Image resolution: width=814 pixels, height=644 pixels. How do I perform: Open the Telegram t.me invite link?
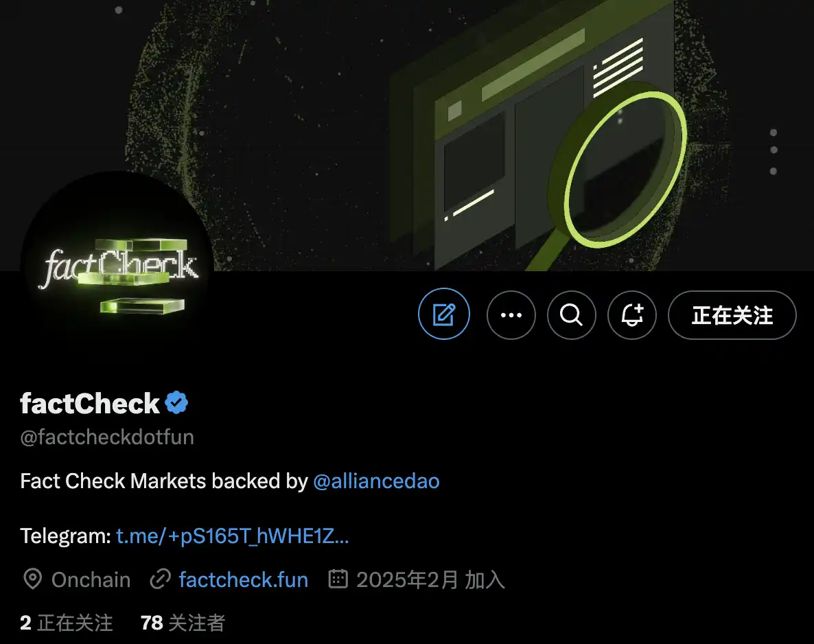click(232, 536)
